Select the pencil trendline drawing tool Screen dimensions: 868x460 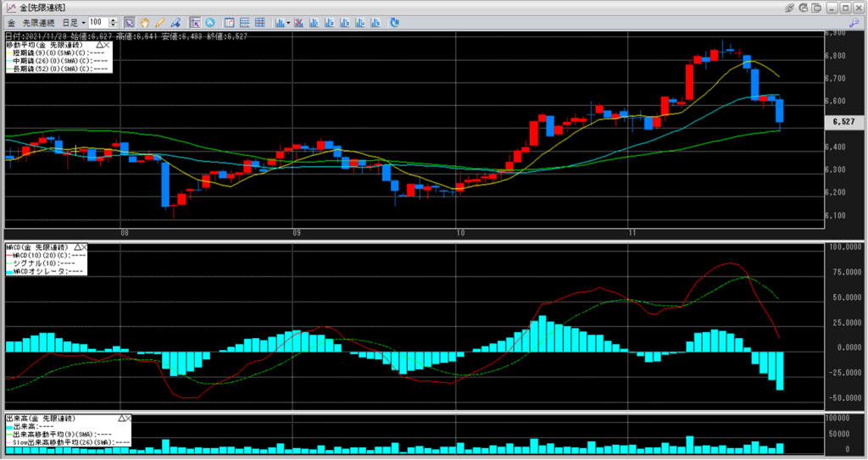click(x=159, y=21)
